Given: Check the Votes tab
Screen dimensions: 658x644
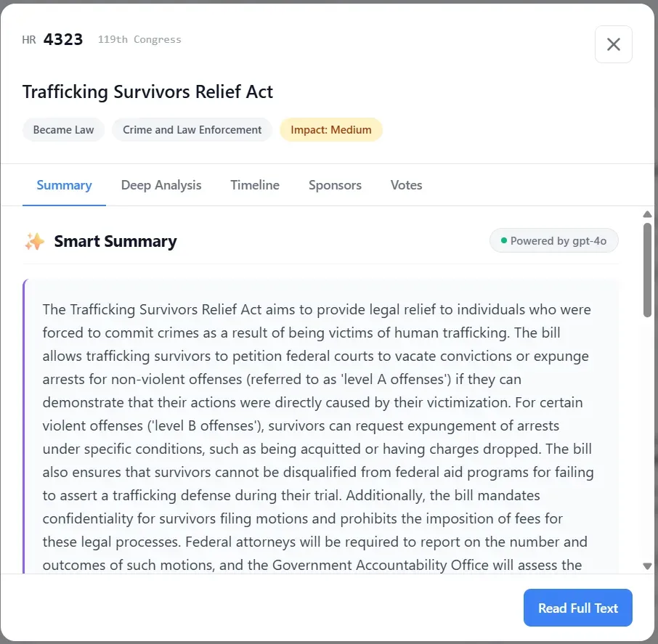Looking at the screenshot, I should [406, 185].
